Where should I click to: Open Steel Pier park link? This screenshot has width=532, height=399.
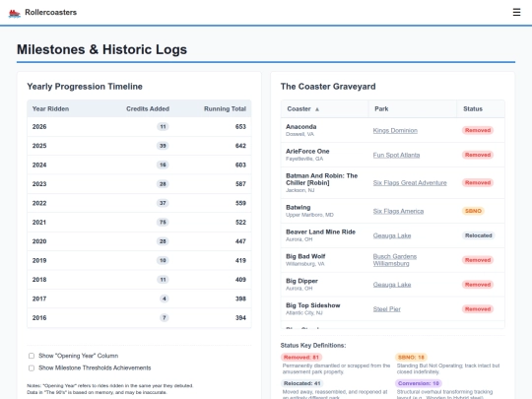point(387,309)
